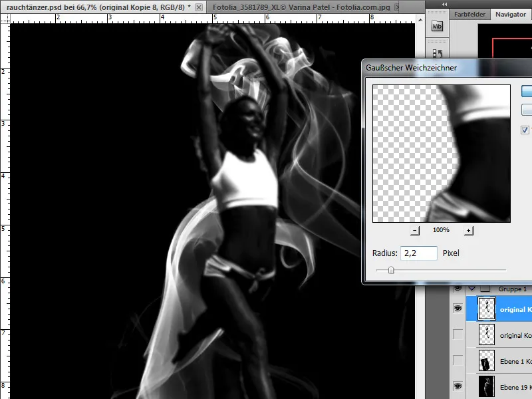
Task: Open the Mini Bridge panel icon
Action: coord(437,26)
